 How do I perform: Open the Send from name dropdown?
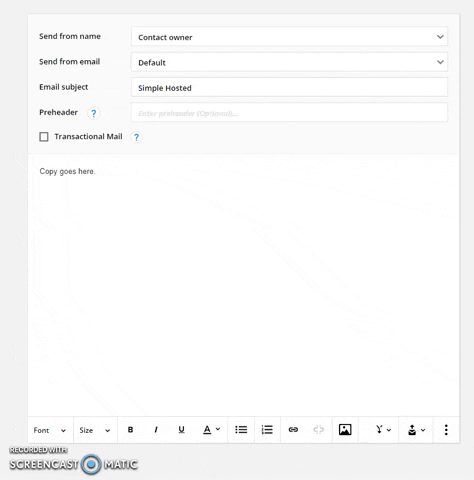coord(289,37)
